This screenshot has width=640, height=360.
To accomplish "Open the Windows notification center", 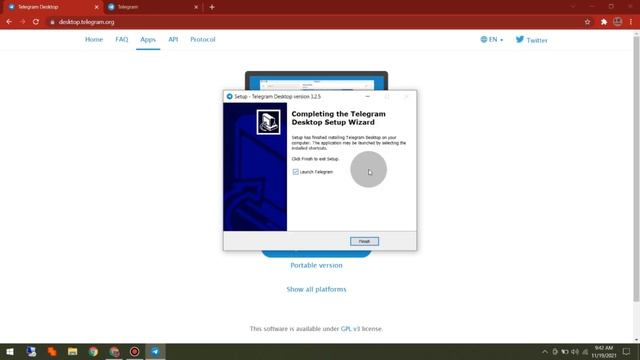I will 627,351.
